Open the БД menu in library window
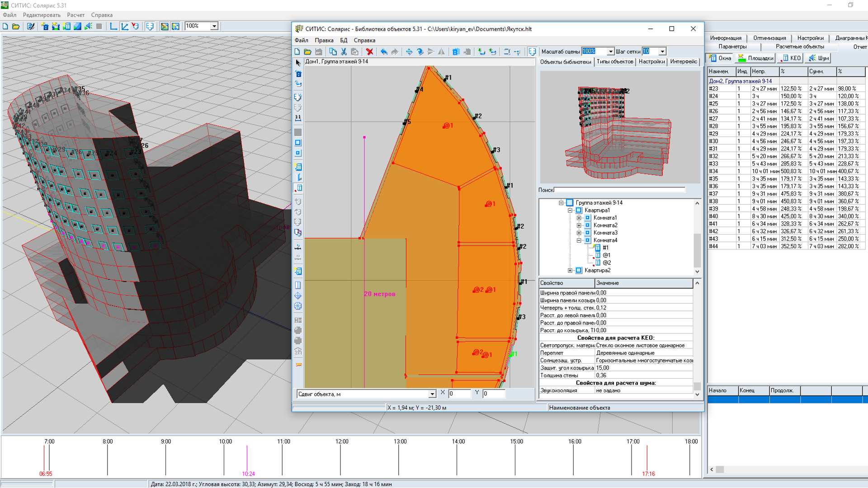Viewport: 868px width, 488px height. tap(344, 40)
